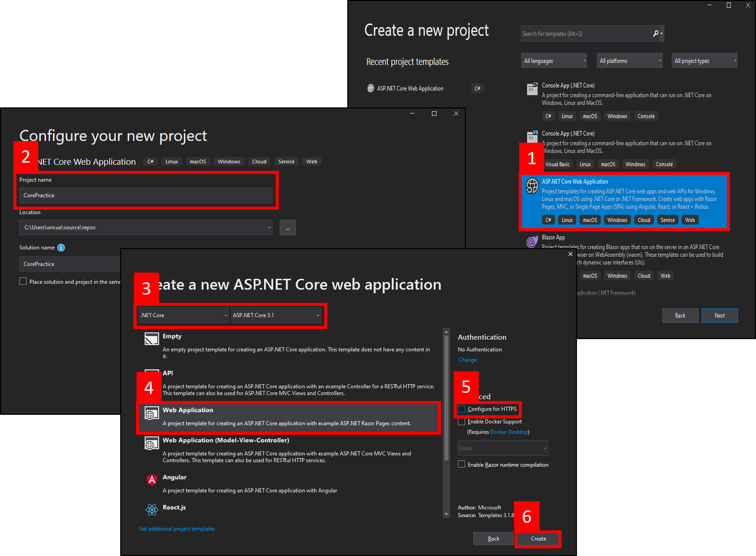This screenshot has height=556, width=756.
Task: Pick the Web Application (Model-View-Controller) template icon
Action: (151, 443)
